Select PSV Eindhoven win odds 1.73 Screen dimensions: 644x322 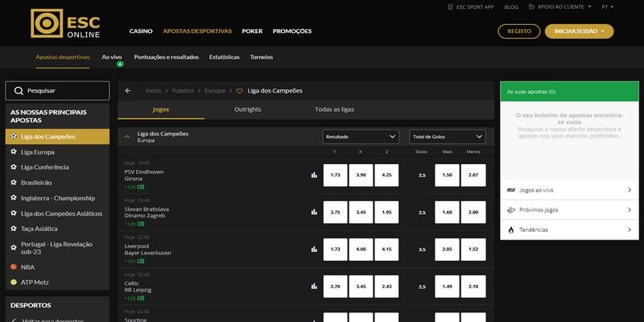(335, 175)
